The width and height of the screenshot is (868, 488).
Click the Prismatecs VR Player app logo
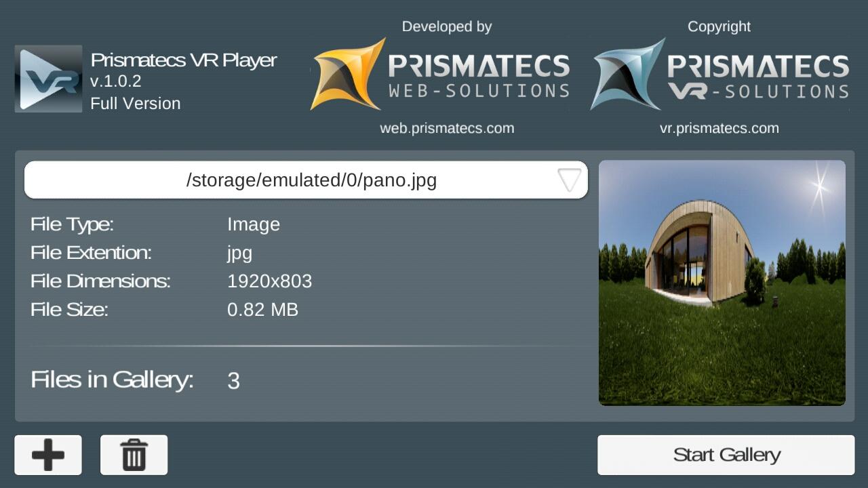(x=48, y=79)
